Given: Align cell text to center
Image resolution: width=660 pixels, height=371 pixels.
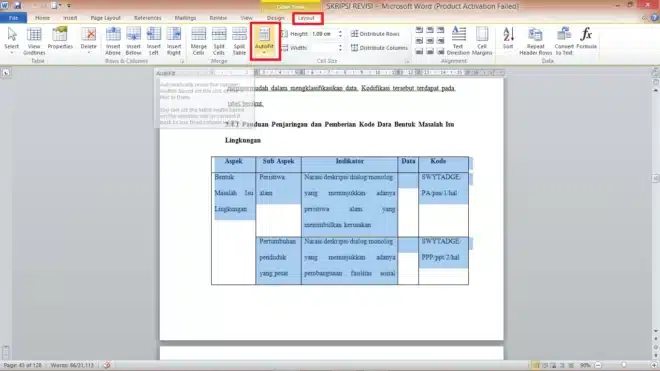Looking at the screenshot, I should [x=430, y=41].
